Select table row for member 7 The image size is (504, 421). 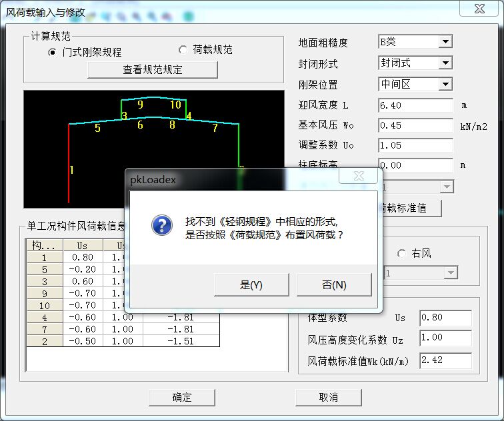(x=45, y=329)
